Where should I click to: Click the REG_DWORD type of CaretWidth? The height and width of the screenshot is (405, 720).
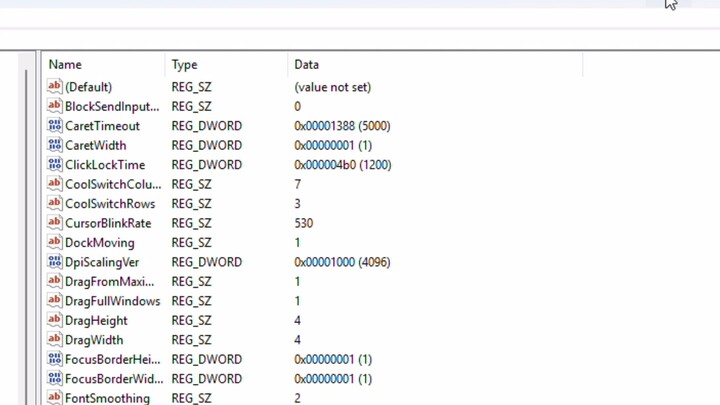[207, 145]
